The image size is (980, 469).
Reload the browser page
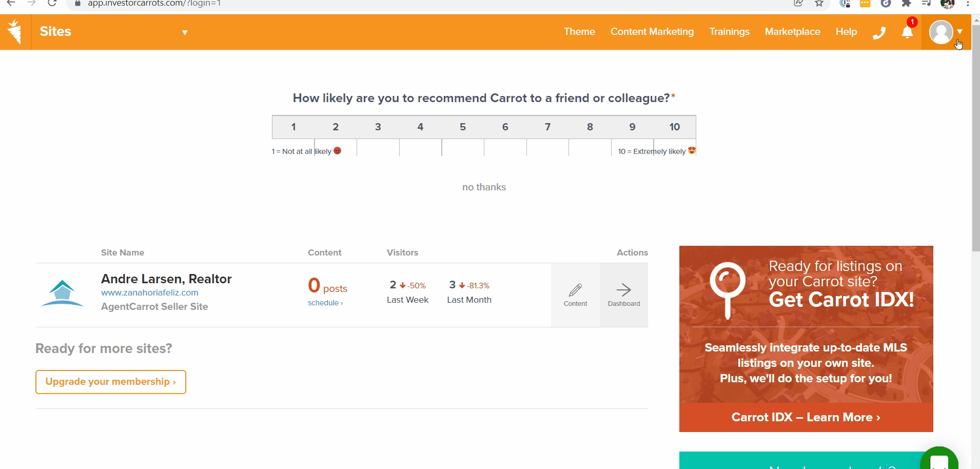(x=52, y=3)
